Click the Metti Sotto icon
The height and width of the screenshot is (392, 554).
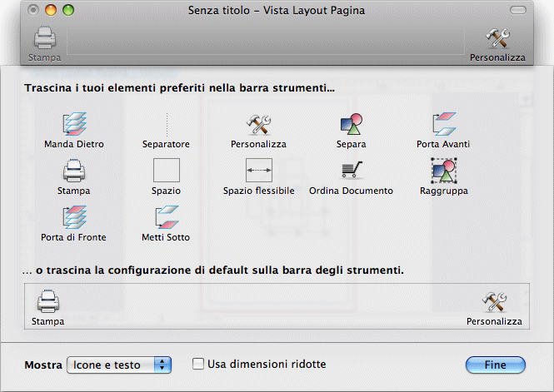point(167,217)
